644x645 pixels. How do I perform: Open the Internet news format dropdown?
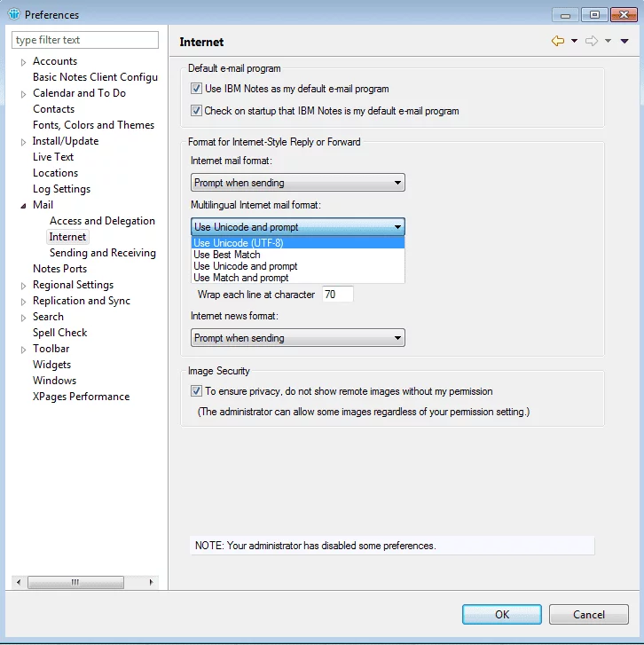298,338
